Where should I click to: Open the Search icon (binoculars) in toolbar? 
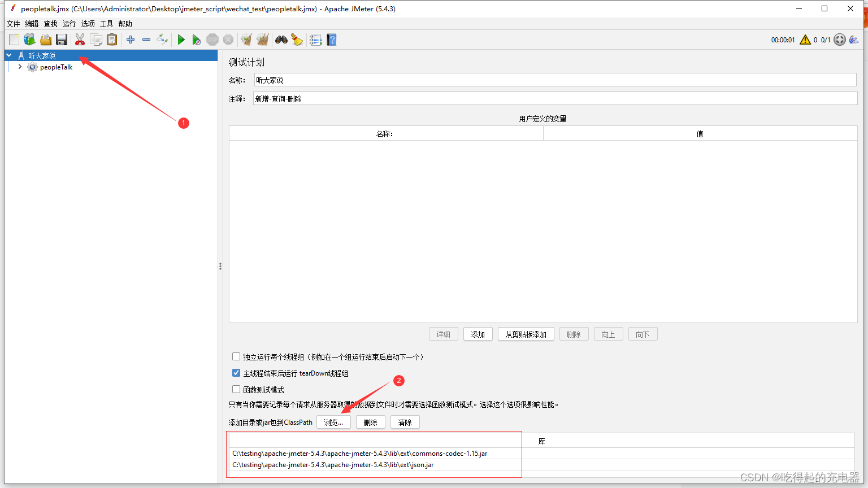tap(281, 40)
